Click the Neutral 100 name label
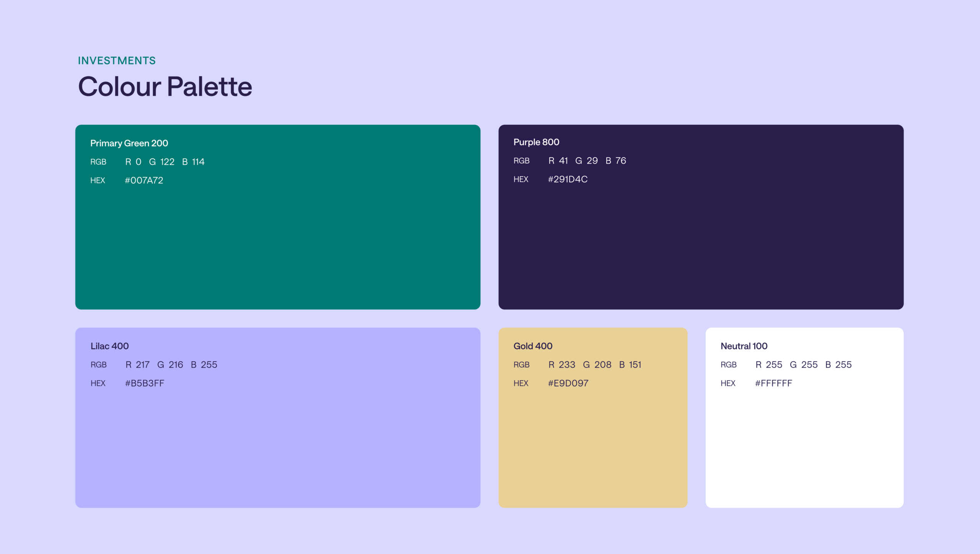The image size is (980, 554). click(743, 346)
